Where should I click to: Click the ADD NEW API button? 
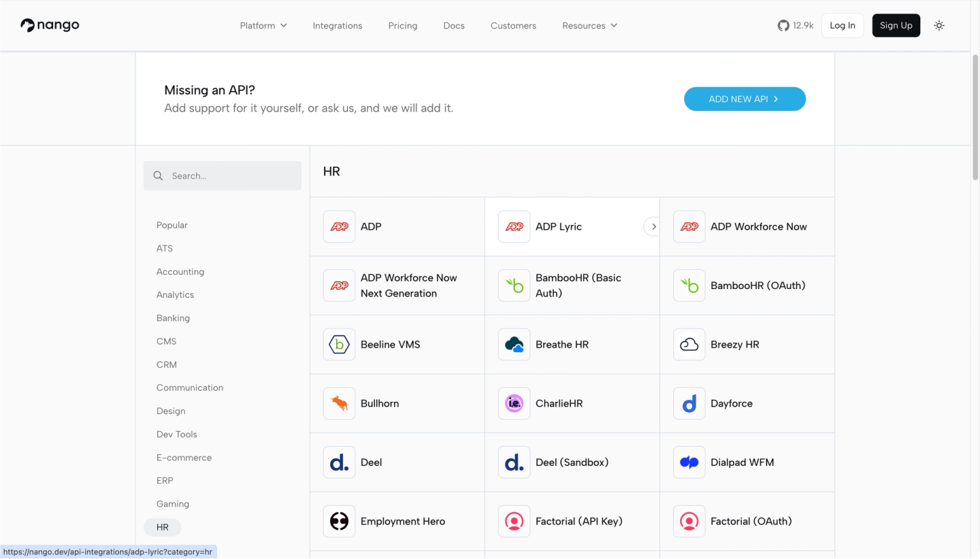tap(745, 99)
